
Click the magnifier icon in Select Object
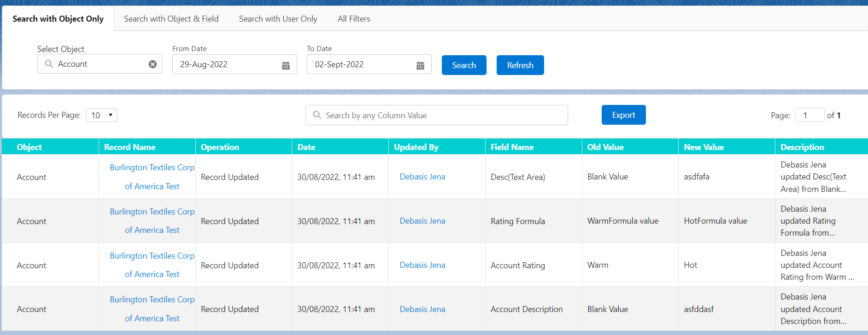(x=49, y=64)
